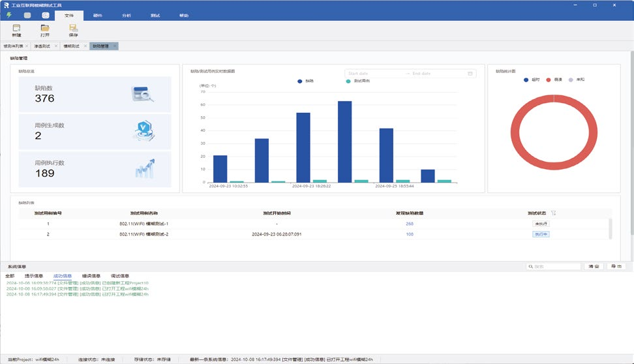Show the 错误信息 log filter tab
This screenshot has height=364, width=634.
tap(91, 276)
